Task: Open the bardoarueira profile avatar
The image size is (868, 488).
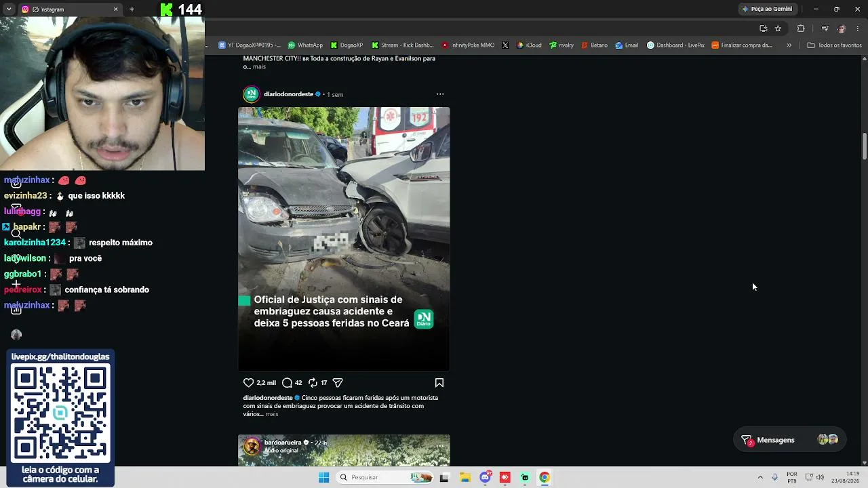Action: tap(252, 446)
